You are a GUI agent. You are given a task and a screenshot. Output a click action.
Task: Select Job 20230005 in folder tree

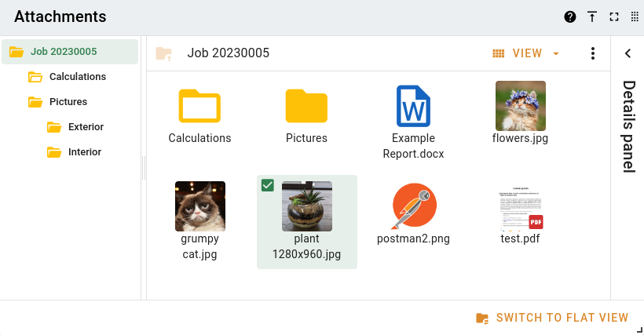pyautogui.click(x=64, y=52)
